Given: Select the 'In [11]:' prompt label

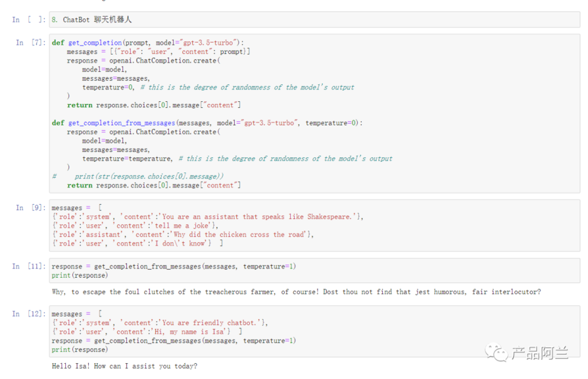Looking at the screenshot, I should click(29, 267).
